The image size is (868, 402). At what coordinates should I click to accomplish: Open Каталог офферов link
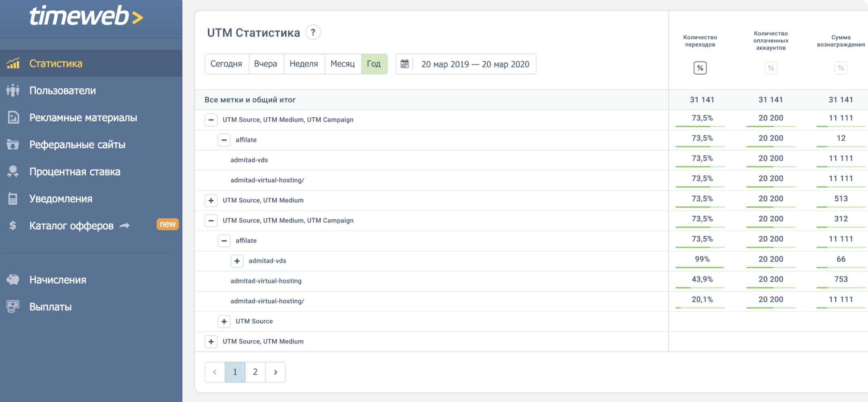pyautogui.click(x=71, y=226)
